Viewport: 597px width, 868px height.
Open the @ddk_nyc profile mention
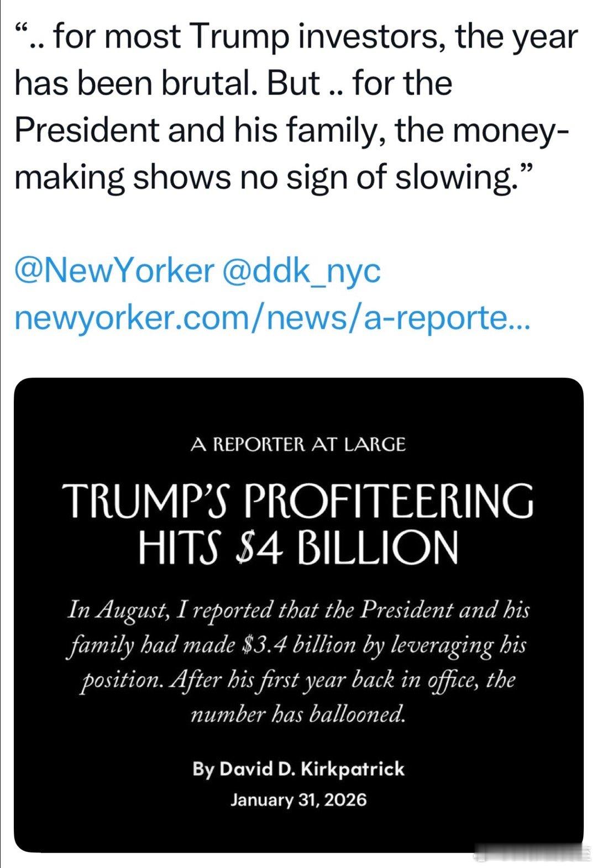(x=301, y=271)
